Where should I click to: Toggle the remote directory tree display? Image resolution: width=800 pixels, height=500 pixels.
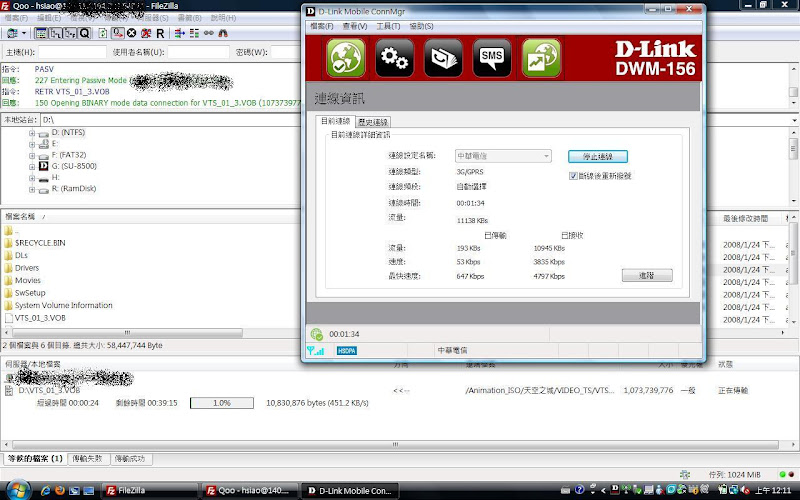point(70,33)
